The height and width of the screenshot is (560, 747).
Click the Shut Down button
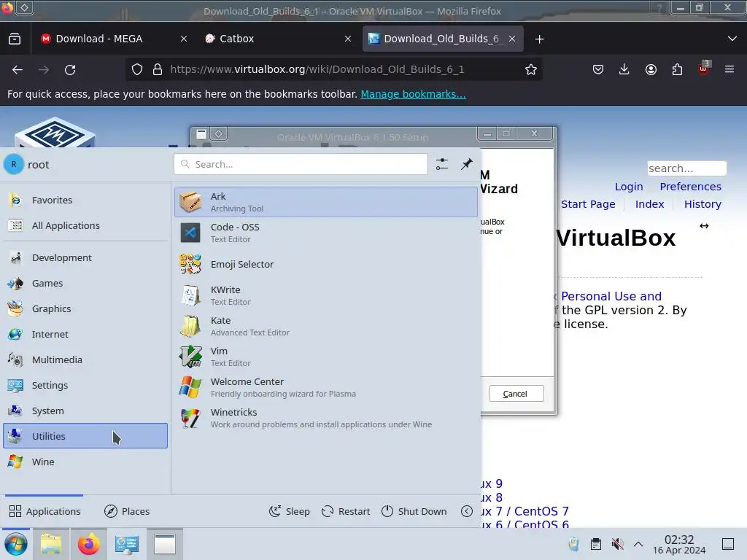click(414, 511)
